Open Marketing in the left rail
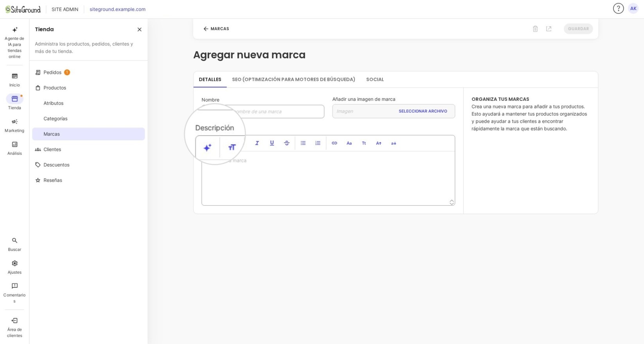Screen dimensions: 644x344 pos(14,125)
